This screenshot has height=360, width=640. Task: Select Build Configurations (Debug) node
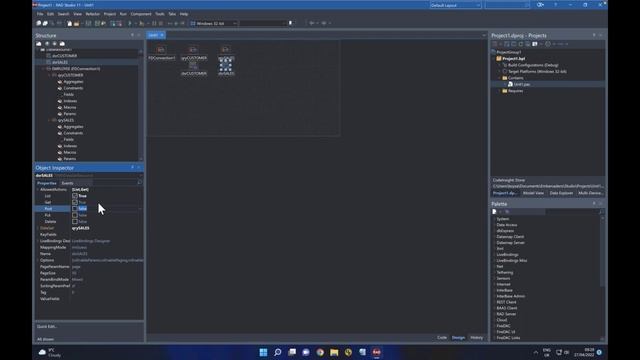(x=533, y=65)
